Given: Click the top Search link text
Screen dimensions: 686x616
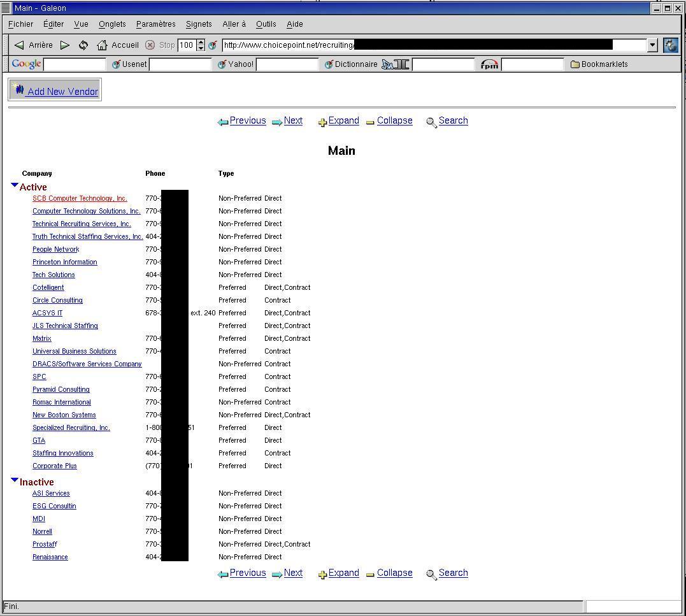Looking at the screenshot, I should pos(454,120).
